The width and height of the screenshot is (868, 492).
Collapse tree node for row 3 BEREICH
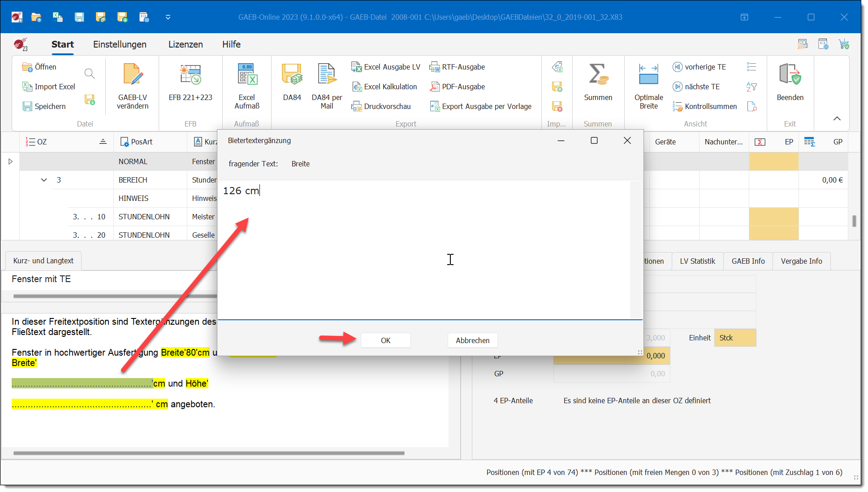click(x=44, y=180)
